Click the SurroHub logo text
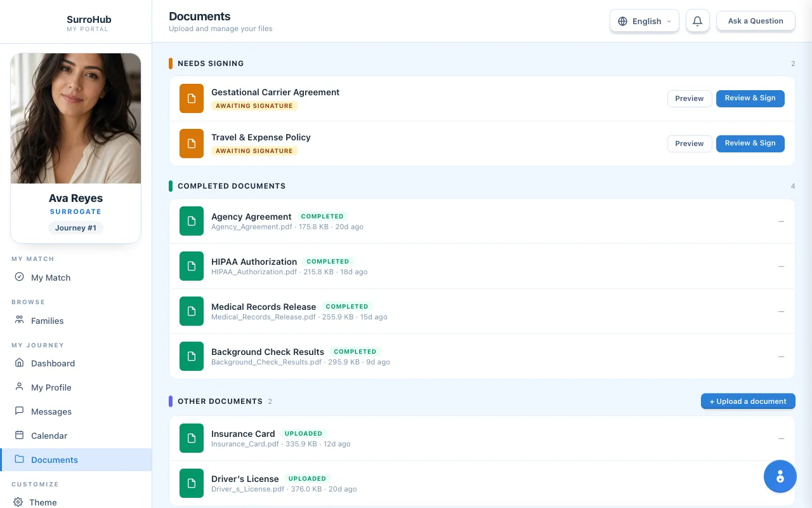812x508 pixels. click(x=89, y=19)
